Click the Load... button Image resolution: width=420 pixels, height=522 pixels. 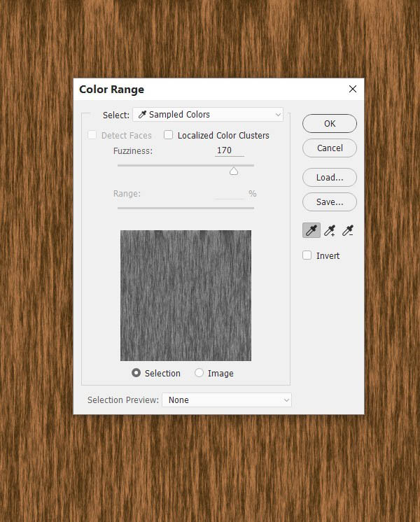[x=330, y=178]
